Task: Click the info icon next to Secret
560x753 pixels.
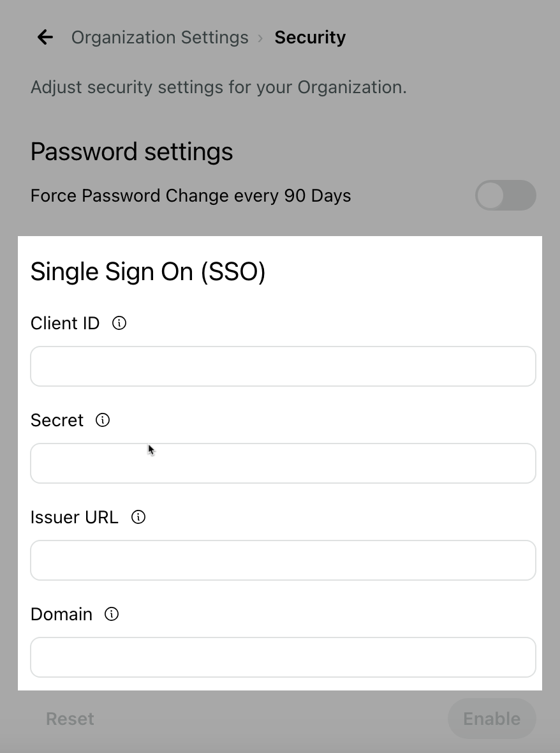Action: (x=103, y=420)
